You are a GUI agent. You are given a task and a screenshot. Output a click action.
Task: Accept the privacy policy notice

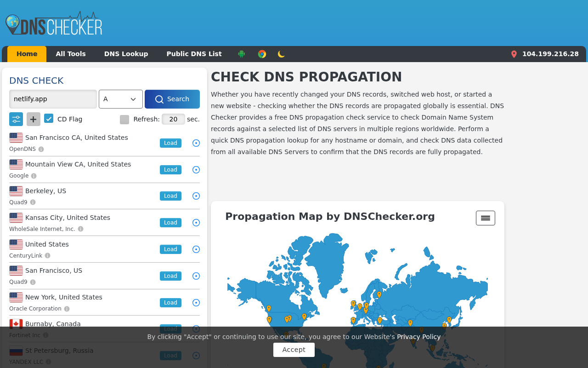pos(294,350)
